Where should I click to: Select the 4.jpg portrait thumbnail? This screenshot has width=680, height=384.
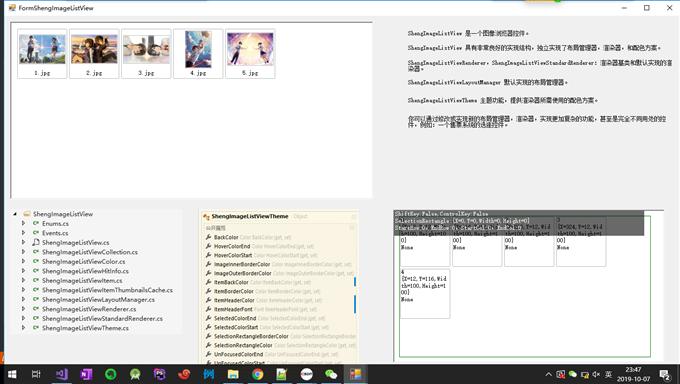198,54
